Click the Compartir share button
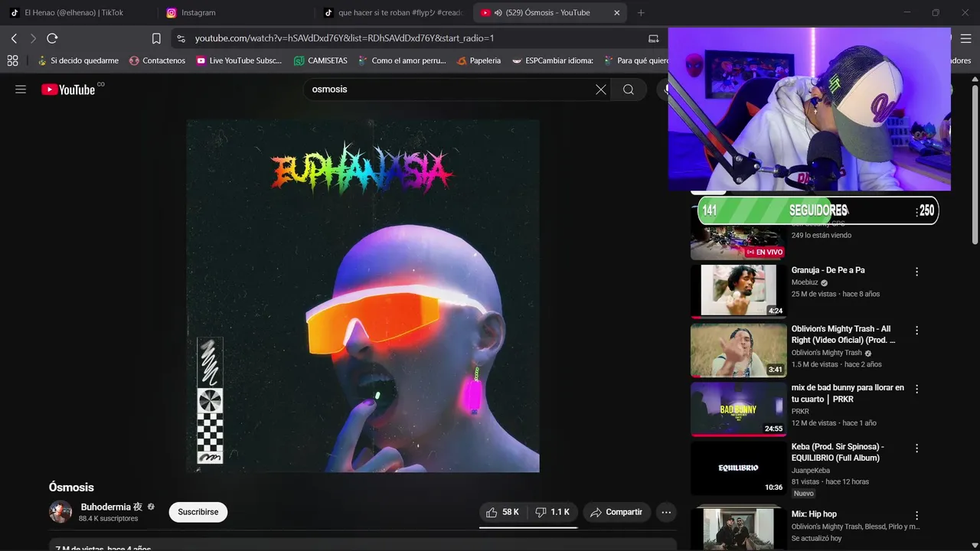 coord(616,512)
